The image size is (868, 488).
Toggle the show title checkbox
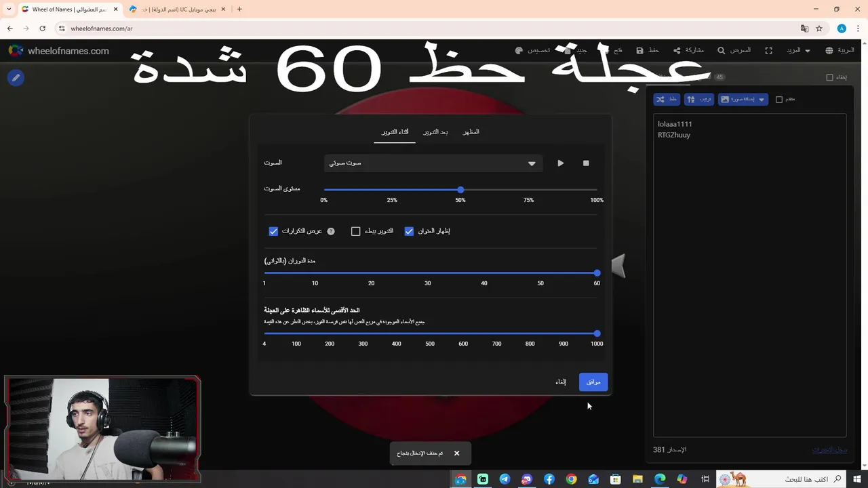tap(409, 231)
